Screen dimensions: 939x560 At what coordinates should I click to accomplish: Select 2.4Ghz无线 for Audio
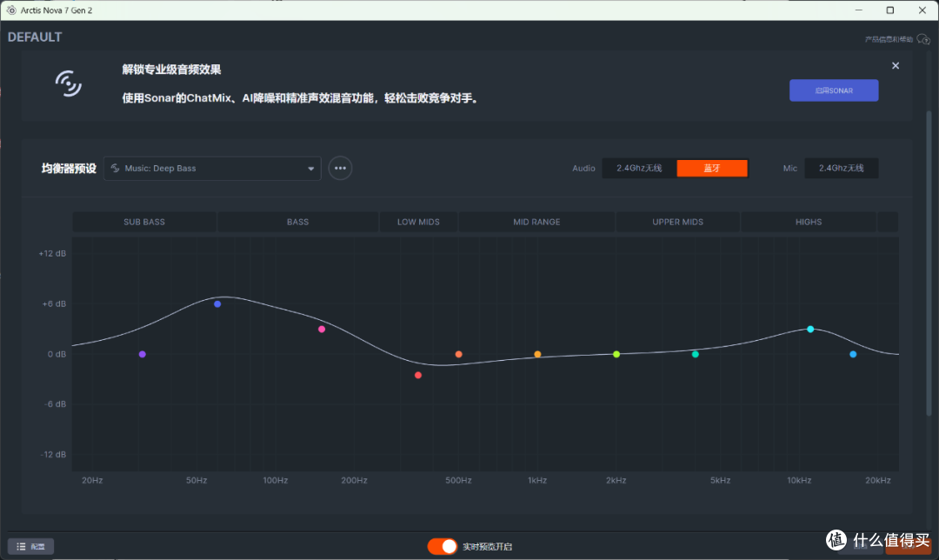pos(639,169)
